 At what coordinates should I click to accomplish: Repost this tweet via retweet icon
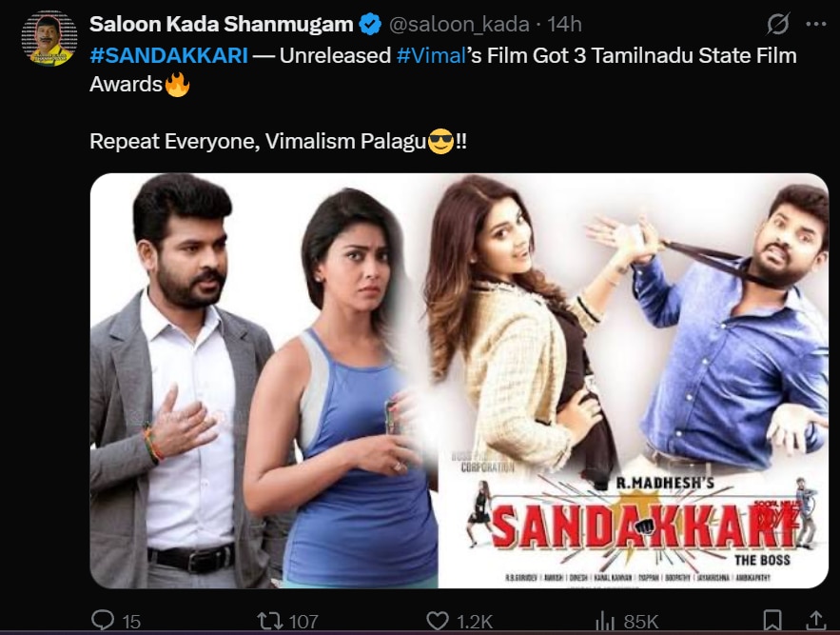coord(270,621)
